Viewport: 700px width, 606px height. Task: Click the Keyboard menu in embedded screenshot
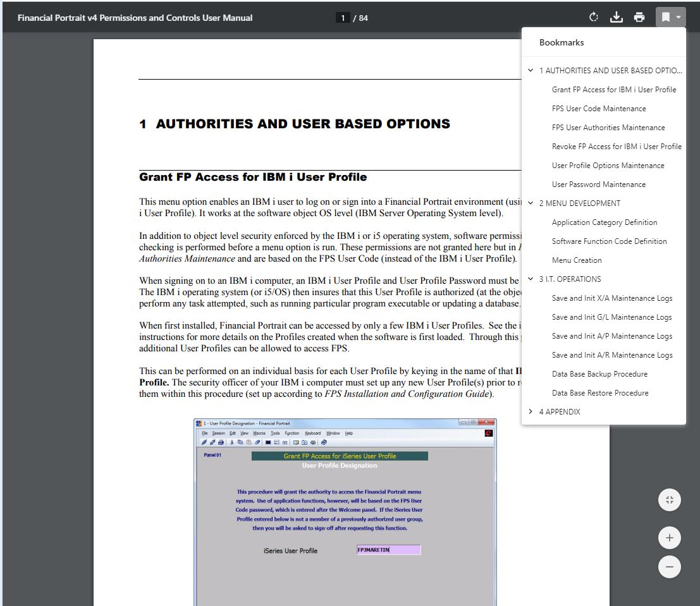click(312, 433)
